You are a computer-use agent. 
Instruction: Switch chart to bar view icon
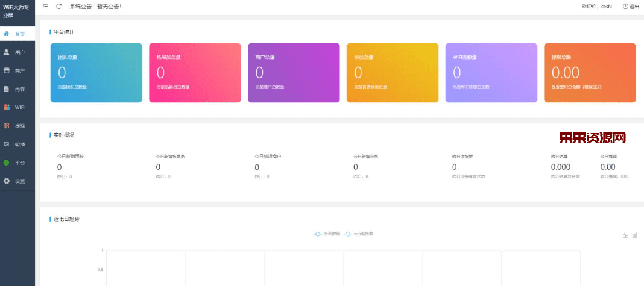pos(634,235)
